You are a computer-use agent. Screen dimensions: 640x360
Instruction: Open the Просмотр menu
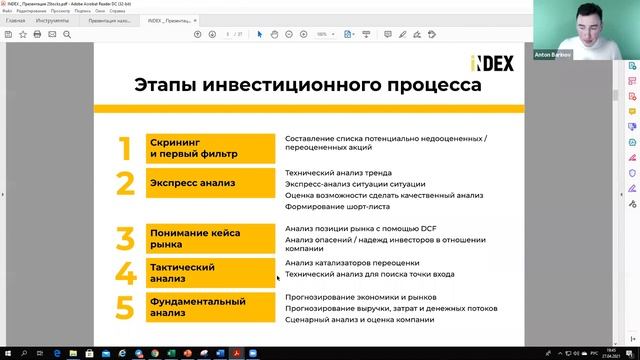[x=60, y=11]
